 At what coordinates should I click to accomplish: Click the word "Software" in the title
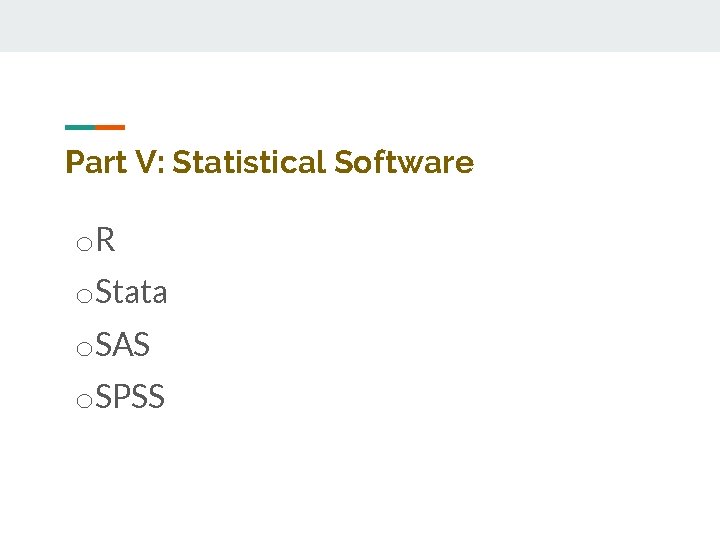click(404, 162)
